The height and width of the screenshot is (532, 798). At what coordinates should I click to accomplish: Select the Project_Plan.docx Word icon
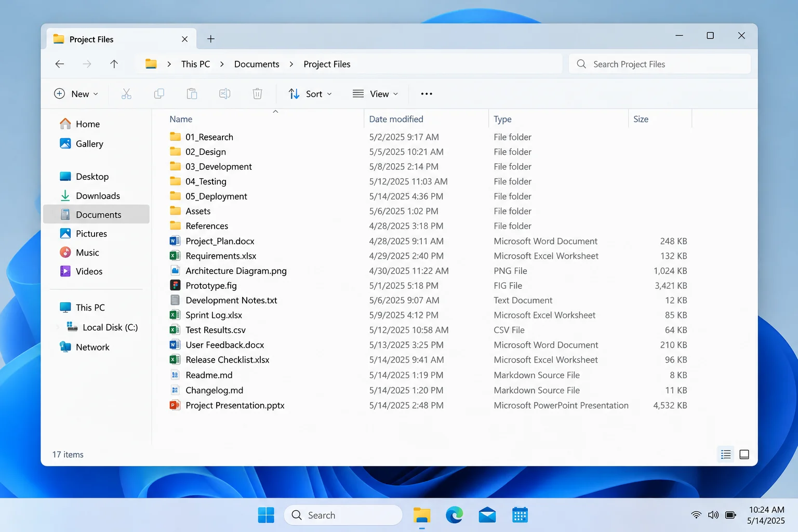(x=175, y=241)
